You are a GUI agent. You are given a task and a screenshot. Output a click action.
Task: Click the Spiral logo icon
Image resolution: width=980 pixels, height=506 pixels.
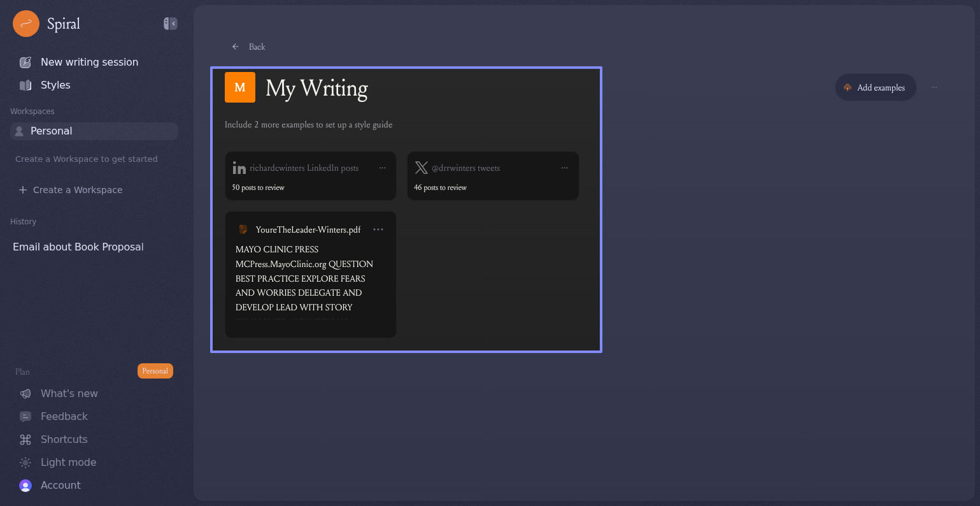[26, 24]
